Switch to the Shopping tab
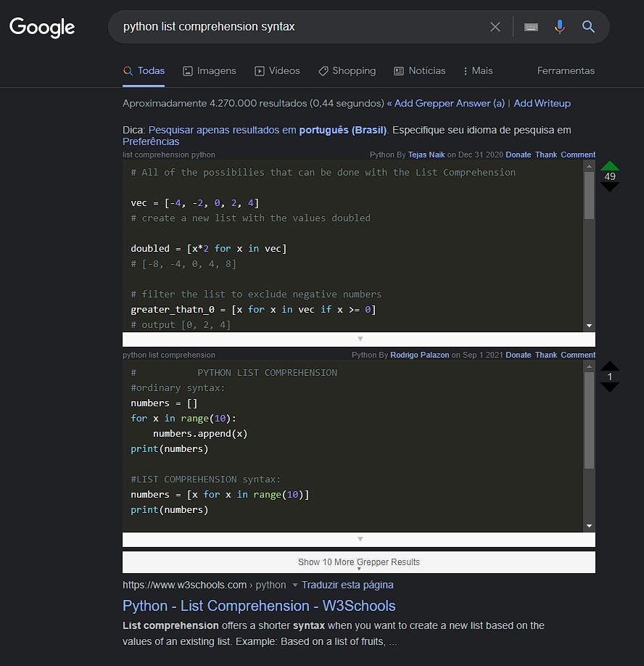Screen dimensions: 644x666 tap(347, 70)
